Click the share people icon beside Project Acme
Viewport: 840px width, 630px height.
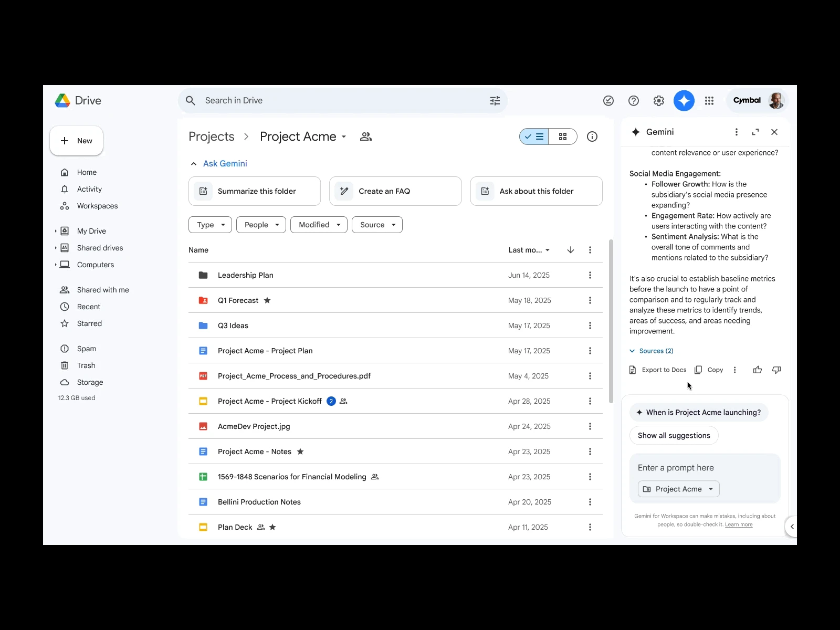click(x=366, y=136)
